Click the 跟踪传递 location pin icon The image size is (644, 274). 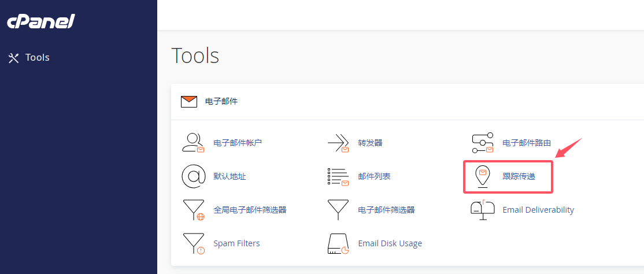point(483,177)
